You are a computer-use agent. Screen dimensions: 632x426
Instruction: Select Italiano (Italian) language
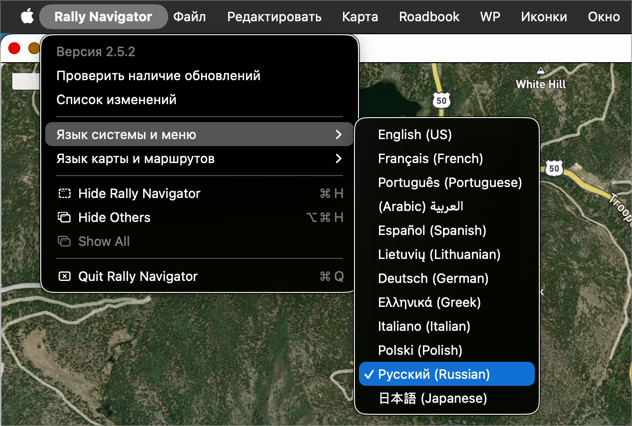point(447,326)
